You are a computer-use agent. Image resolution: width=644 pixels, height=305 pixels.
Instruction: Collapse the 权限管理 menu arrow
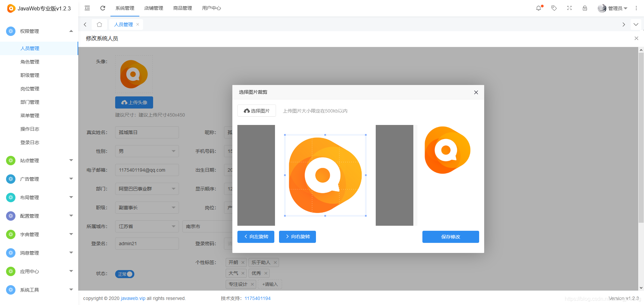point(71,31)
